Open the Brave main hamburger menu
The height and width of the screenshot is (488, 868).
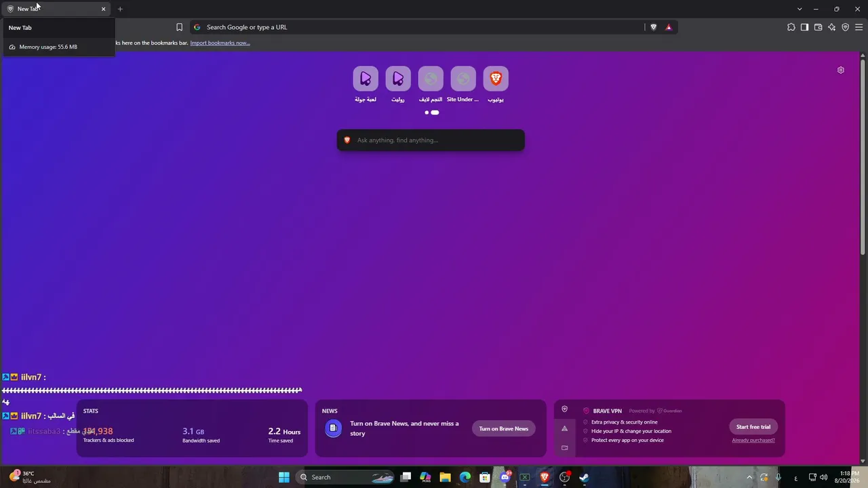[x=859, y=27]
